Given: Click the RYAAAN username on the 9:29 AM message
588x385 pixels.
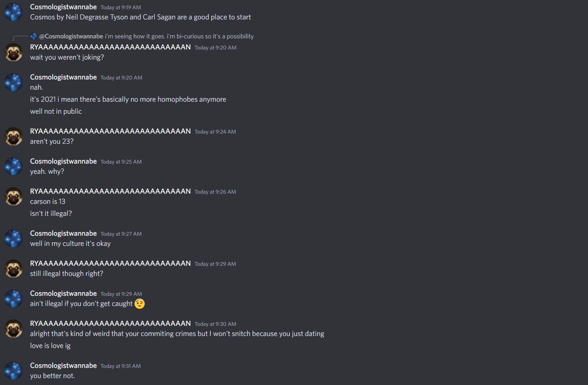Looking at the screenshot, I should pos(110,263).
